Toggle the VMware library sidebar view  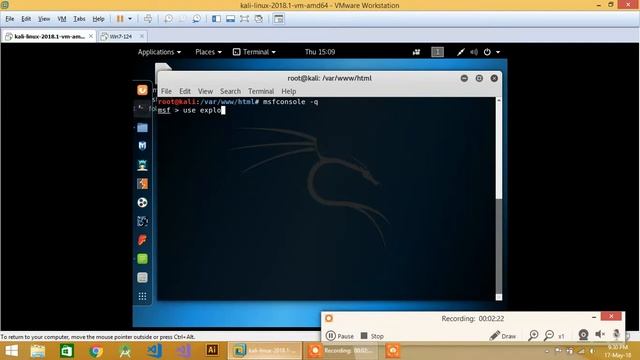pos(216,19)
